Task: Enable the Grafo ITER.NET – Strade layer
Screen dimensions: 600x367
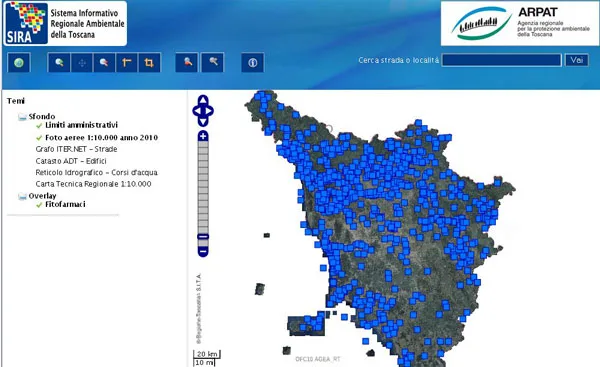Action: (x=76, y=149)
